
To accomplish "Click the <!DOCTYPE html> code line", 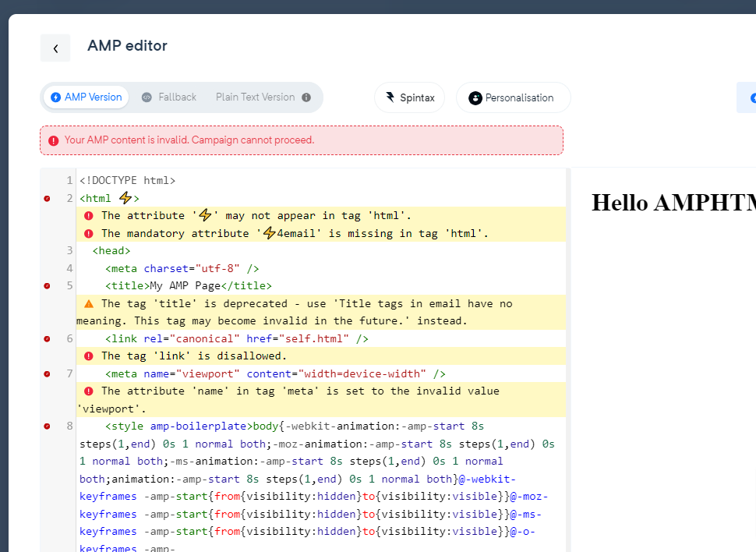I will [x=127, y=180].
